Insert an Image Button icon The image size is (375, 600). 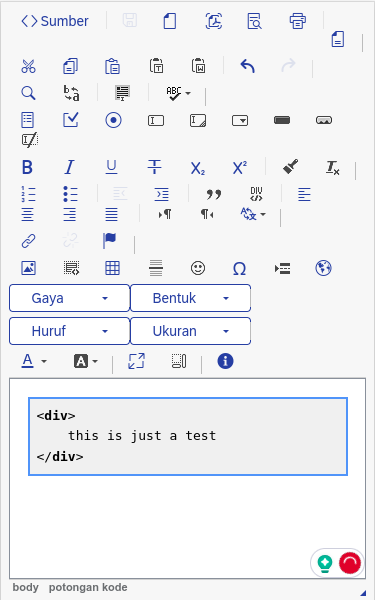[324, 120]
